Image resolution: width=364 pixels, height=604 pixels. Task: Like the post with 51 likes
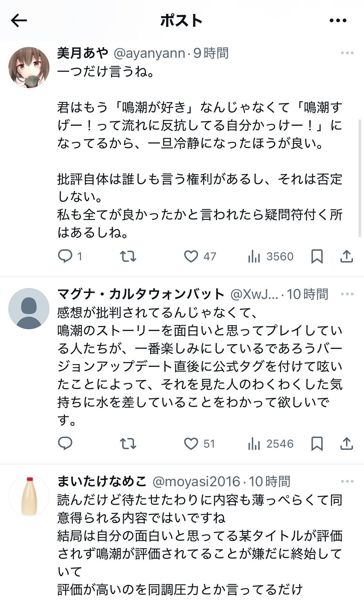[191, 444]
